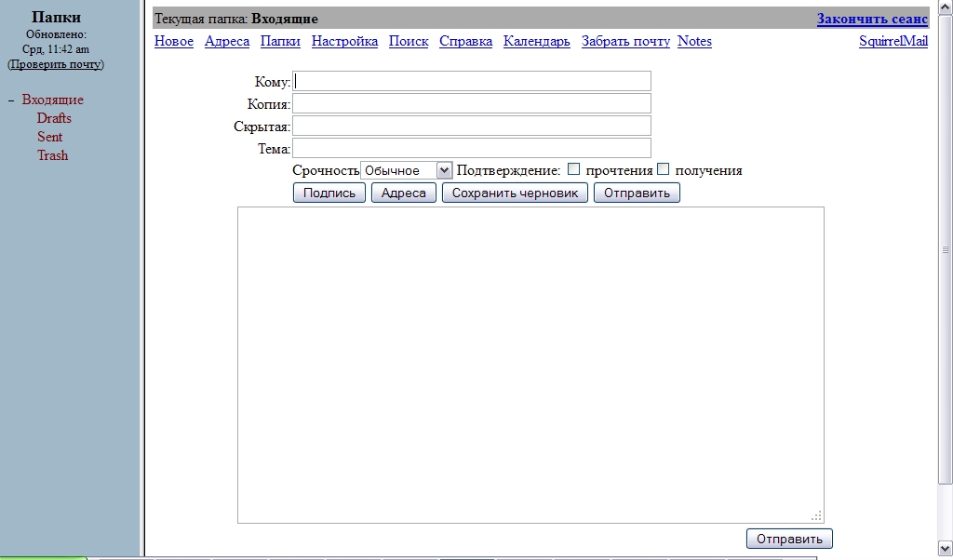Viewport: 953px width, 560px height.
Task: Click the SquirrelMail link
Action: [x=893, y=41]
